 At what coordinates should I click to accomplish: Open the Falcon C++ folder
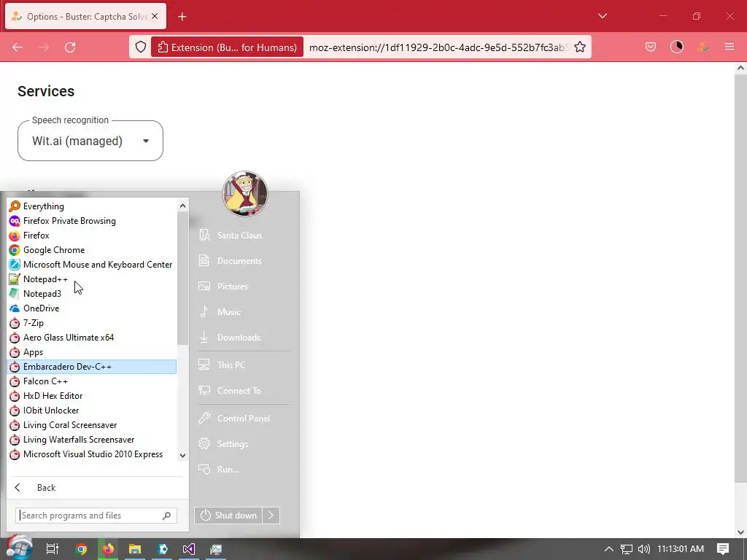coord(92,381)
